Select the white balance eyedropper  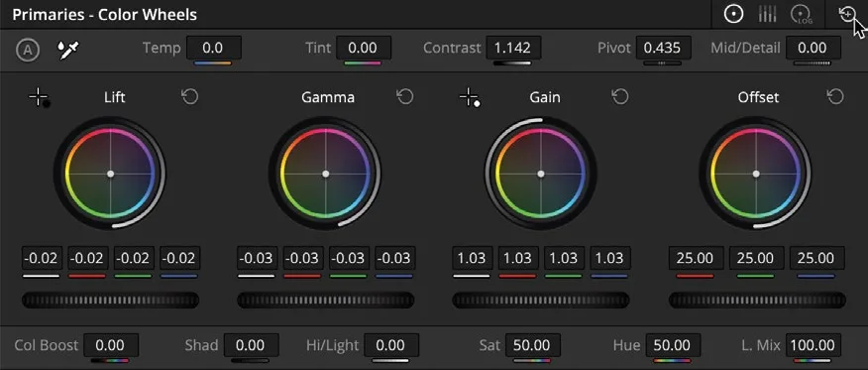(68, 51)
